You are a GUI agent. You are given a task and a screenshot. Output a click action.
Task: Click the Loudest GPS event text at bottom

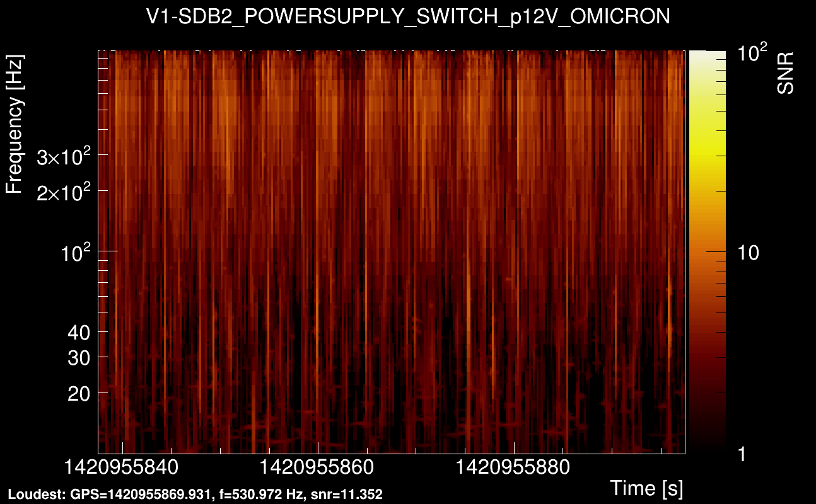point(195,495)
